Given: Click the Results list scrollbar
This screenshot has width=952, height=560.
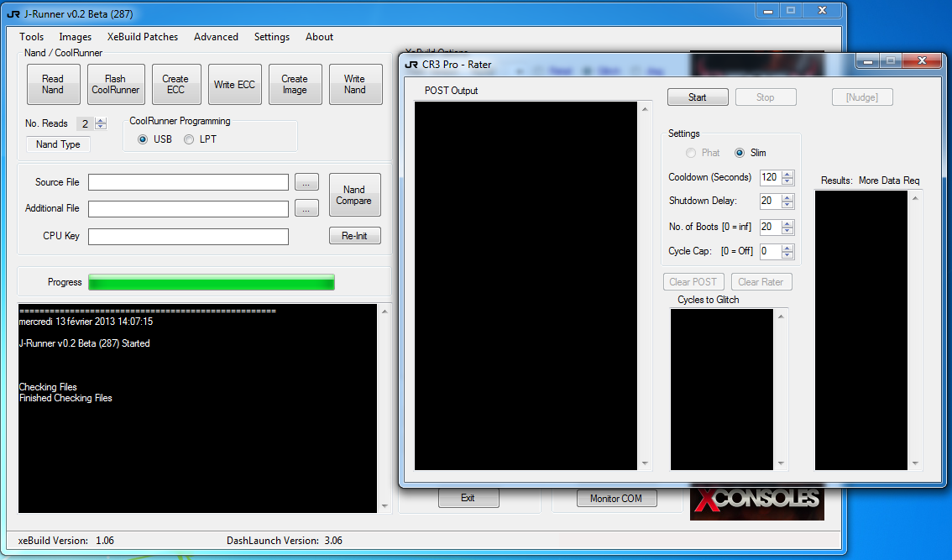Looking at the screenshot, I should click(916, 331).
